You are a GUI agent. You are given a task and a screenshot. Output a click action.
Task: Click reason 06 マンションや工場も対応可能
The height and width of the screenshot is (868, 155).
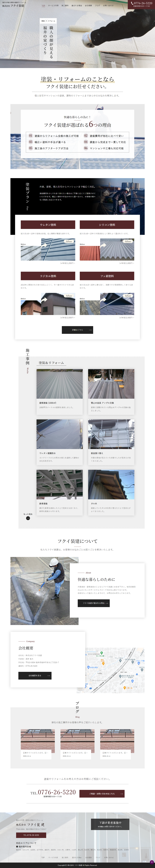(104, 148)
